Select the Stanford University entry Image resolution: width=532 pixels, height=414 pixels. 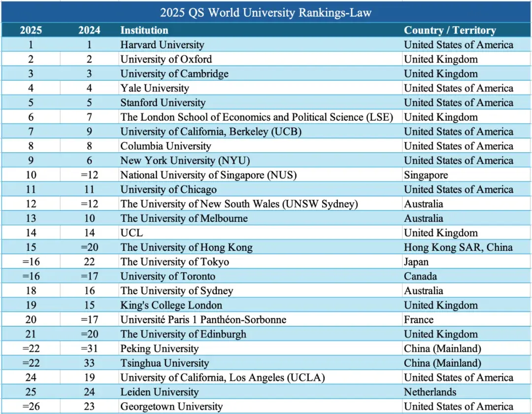point(162,103)
